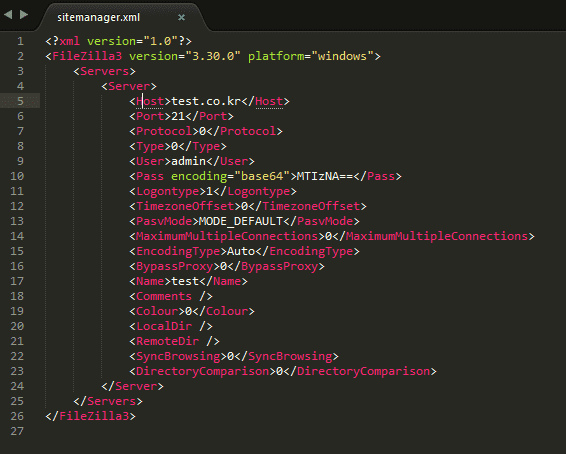This screenshot has width=566, height=454.
Task: Click line number 10 in gutter
Action: coord(17,176)
